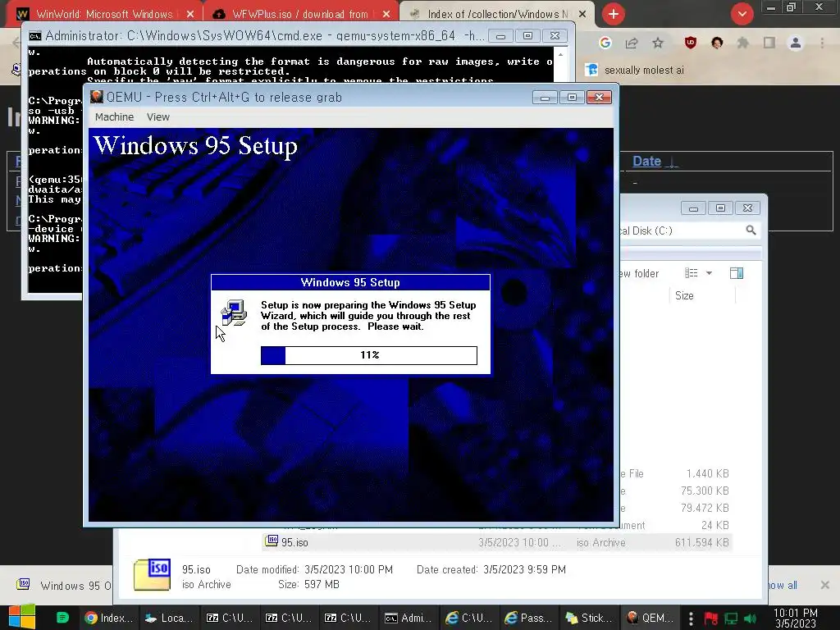
Task: Open the Machine menu in QEMU
Action: (x=114, y=116)
